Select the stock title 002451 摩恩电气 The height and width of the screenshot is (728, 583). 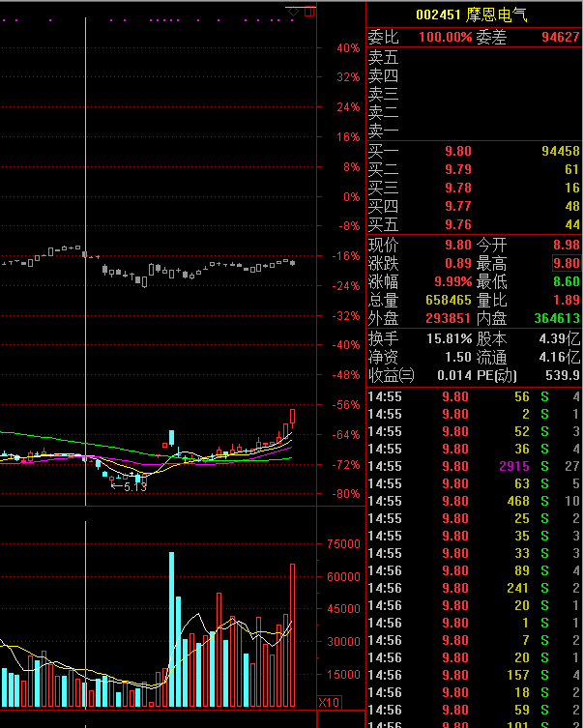pyautogui.click(x=471, y=15)
